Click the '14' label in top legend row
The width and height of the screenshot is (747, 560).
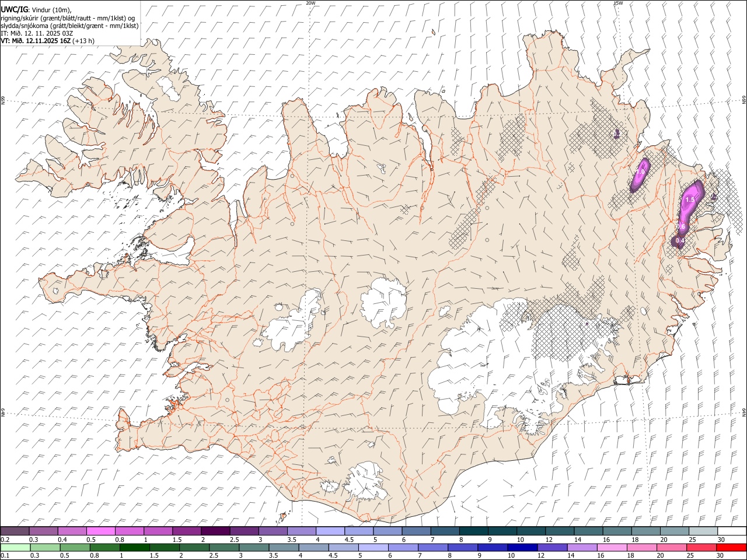pos(578,540)
